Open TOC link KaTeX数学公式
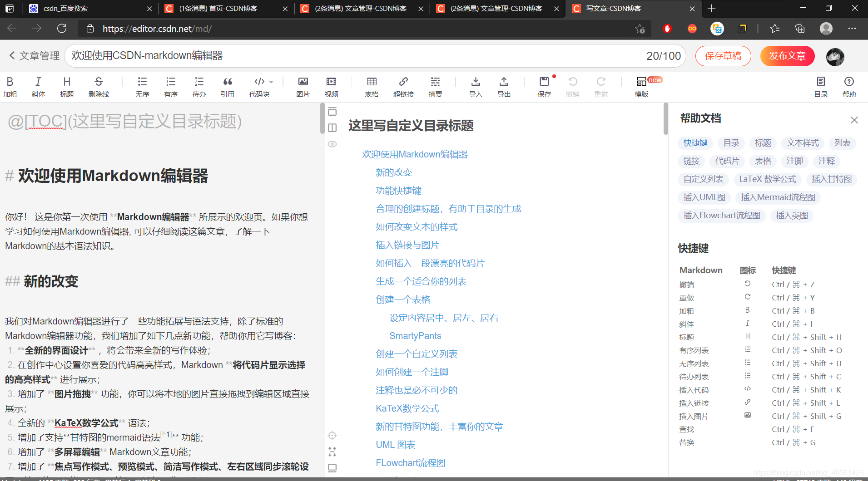This screenshot has width=868, height=481. 407,408
